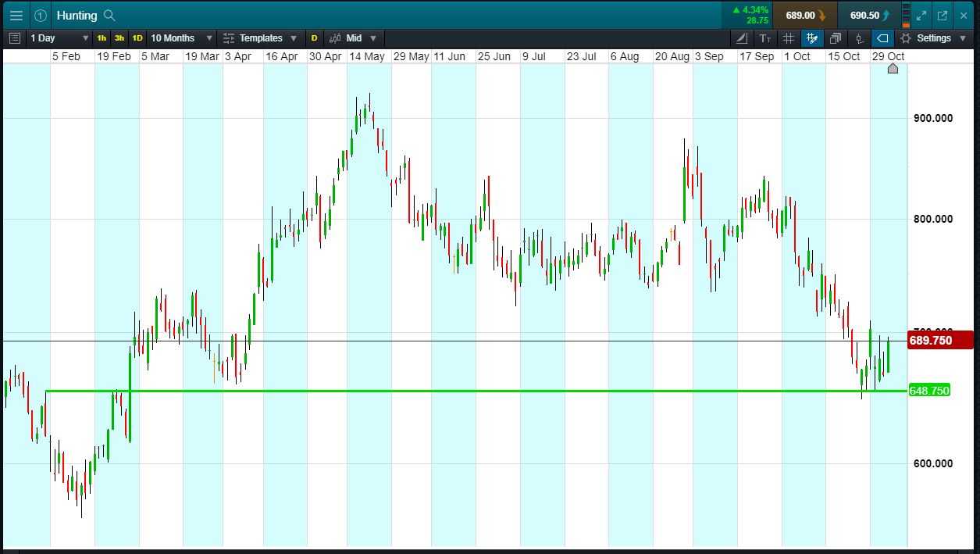Image resolution: width=980 pixels, height=554 pixels.
Task: Switch to the 1h timeframe shortcut
Action: pos(102,38)
